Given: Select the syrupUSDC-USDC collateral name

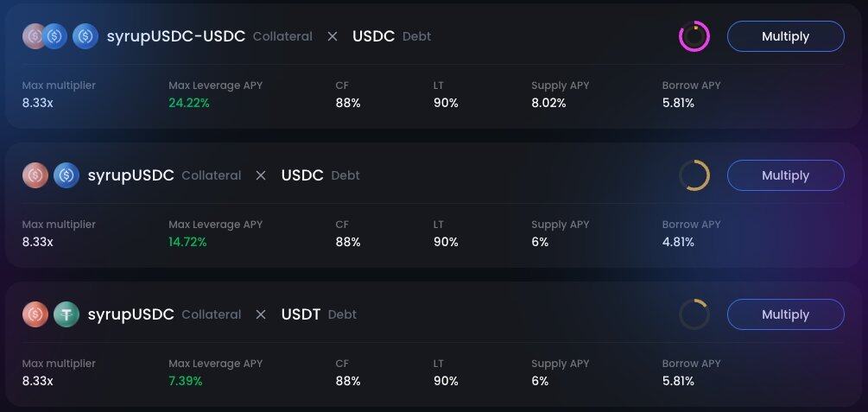Looking at the screenshot, I should tap(175, 36).
